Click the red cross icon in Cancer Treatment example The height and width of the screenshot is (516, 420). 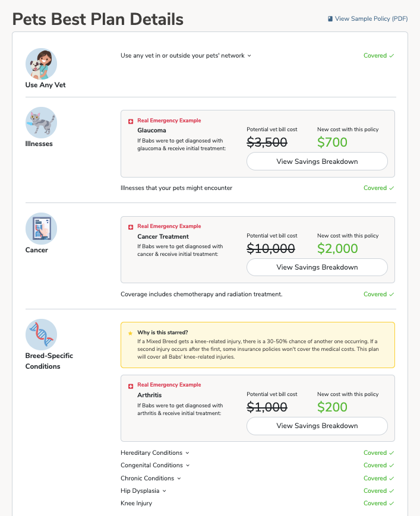(131, 227)
